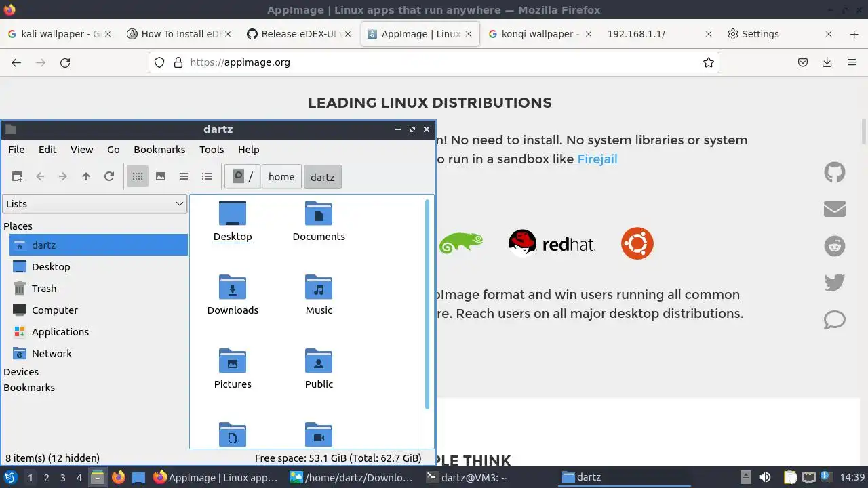868x488 pixels.
Task: Switch to 'Release eDEX-UI' GitHub tab
Action: (x=300, y=34)
